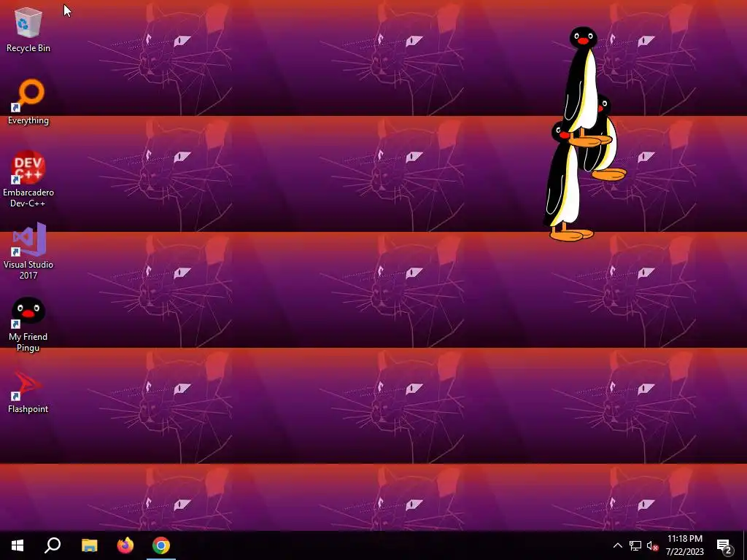Open the muted volume tray icon
The height and width of the screenshot is (560, 747).
pyautogui.click(x=652, y=545)
